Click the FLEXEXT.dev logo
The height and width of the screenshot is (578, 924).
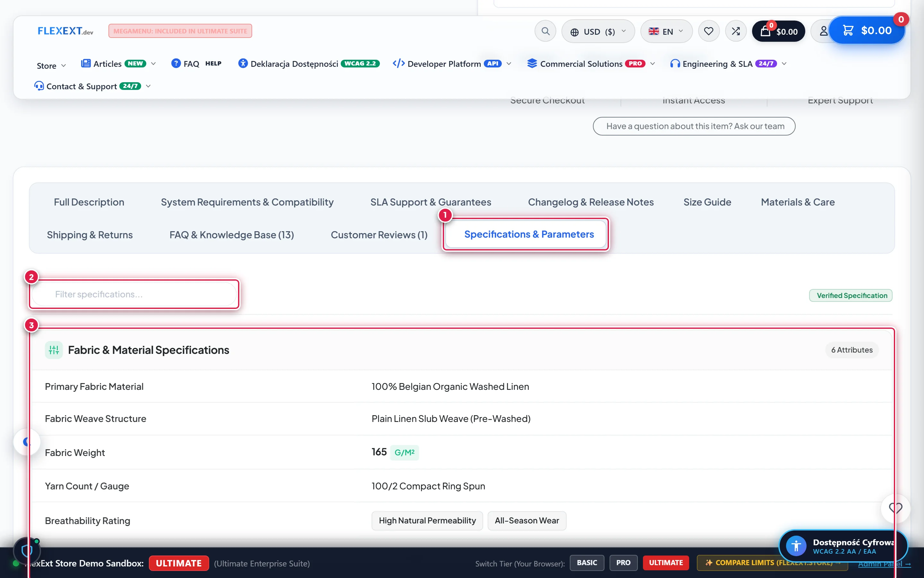coord(65,31)
